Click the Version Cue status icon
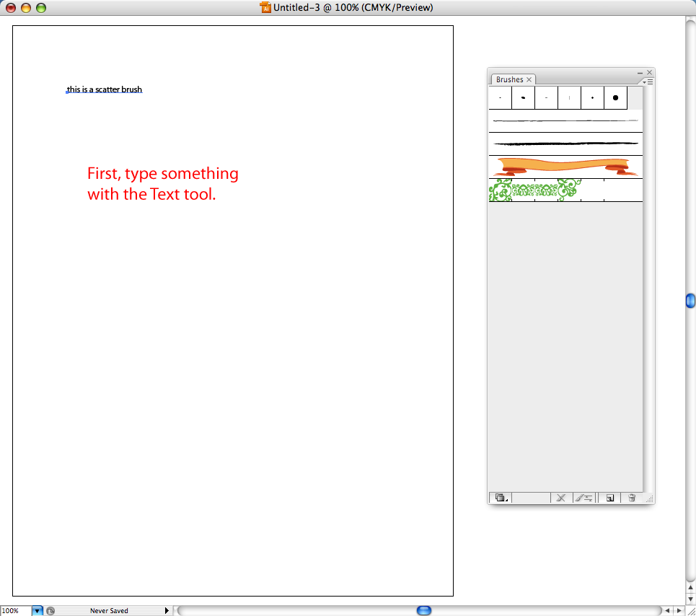Viewport: 696px width, 616px height. [x=50, y=611]
